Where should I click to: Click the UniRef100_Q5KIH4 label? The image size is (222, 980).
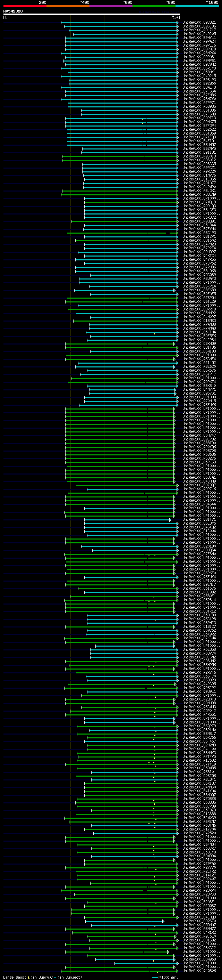pos(199,332)
